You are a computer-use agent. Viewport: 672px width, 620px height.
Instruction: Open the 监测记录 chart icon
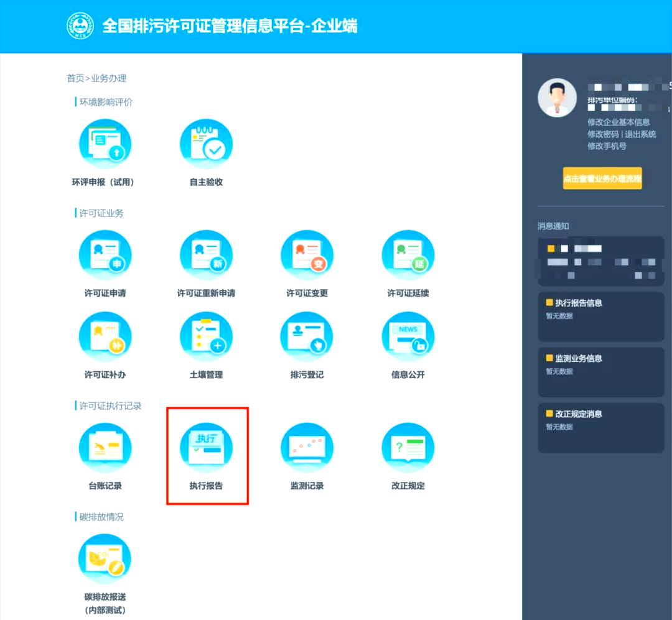click(x=307, y=448)
